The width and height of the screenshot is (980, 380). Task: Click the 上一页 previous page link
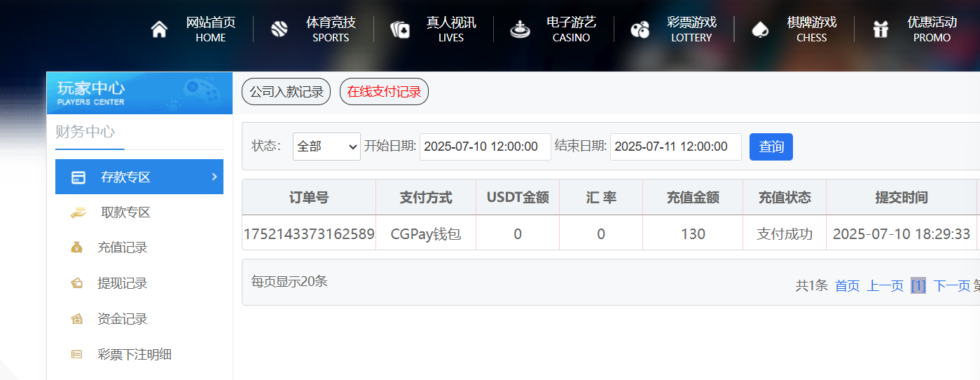click(x=885, y=285)
